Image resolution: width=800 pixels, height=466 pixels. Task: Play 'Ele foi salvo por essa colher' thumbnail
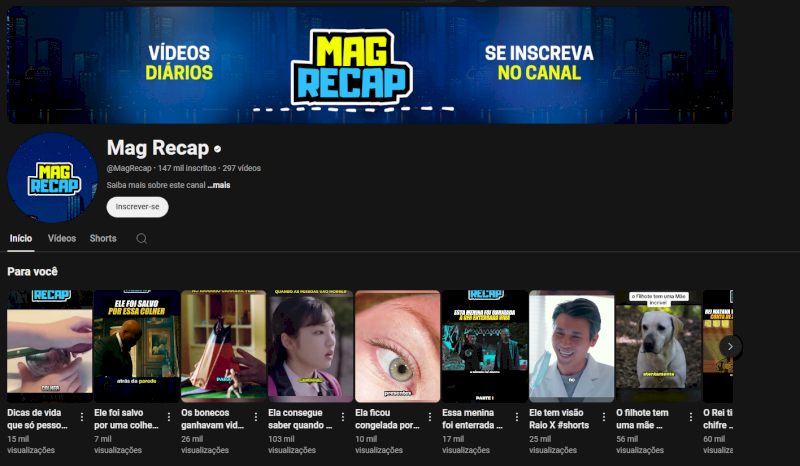137,347
